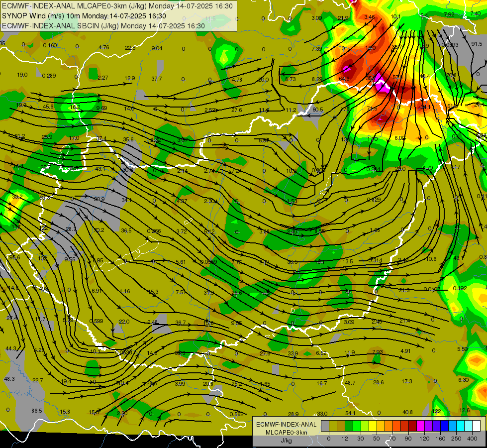Click the map value 9.04

coord(157,48)
